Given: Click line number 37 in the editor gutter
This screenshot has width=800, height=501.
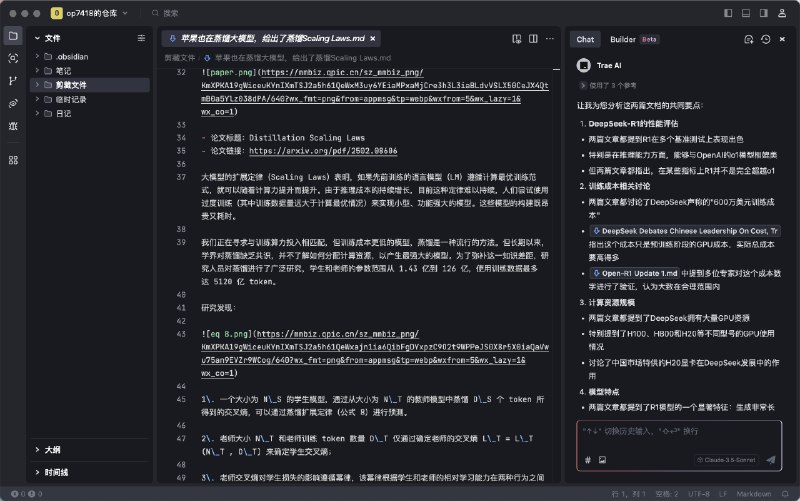Looking at the screenshot, I should pyautogui.click(x=181, y=177).
